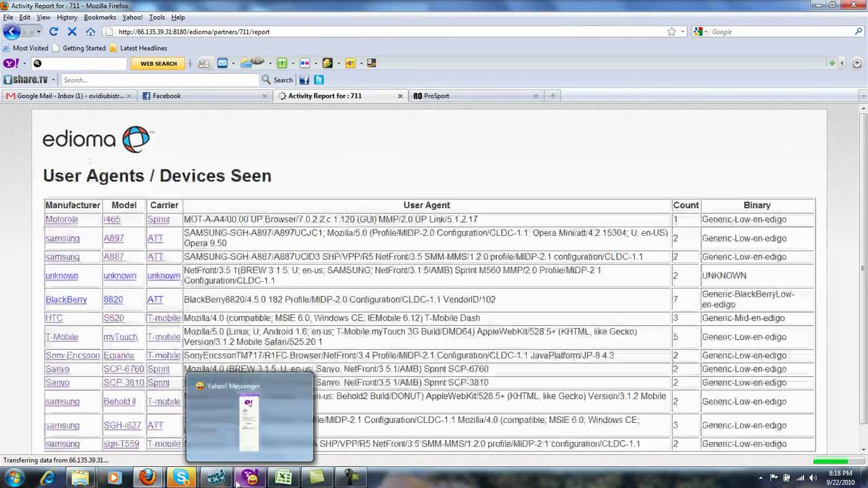The height and width of the screenshot is (488, 868).
Task: Click the vShare.tv logo
Action: [x=26, y=79]
